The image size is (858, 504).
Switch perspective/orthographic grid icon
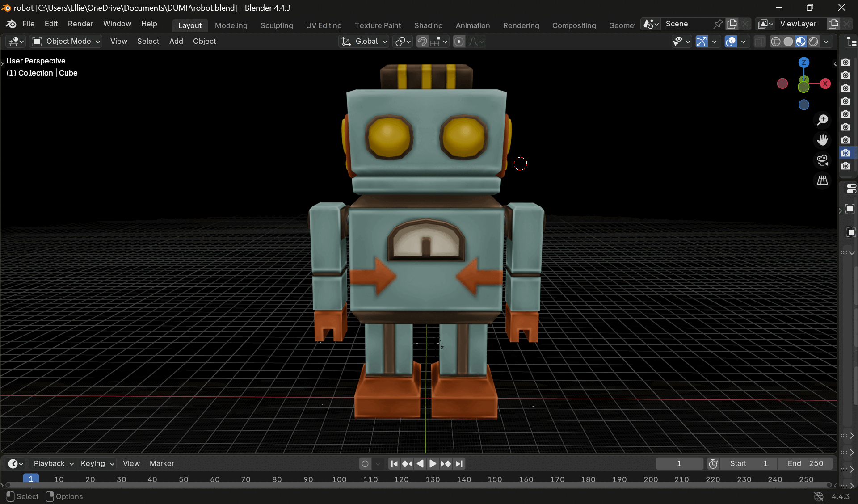822,180
